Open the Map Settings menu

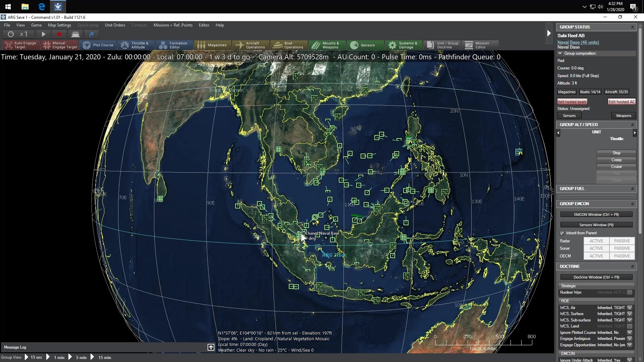coord(59,25)
